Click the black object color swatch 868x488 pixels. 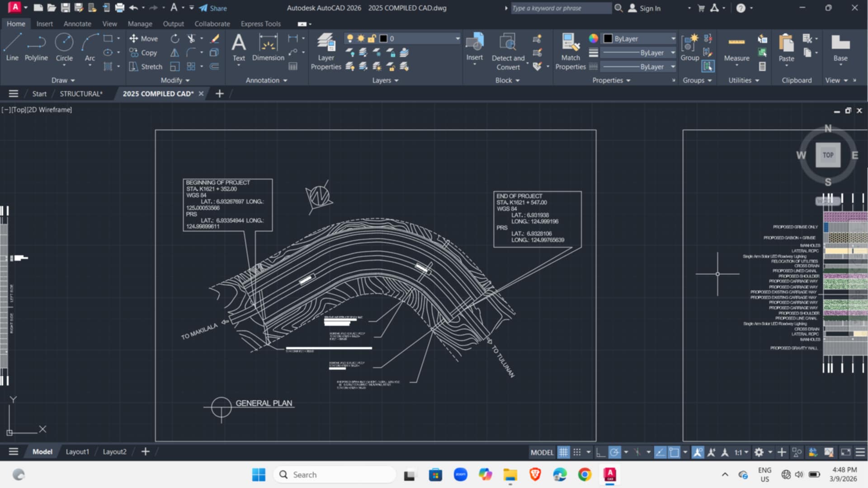pos(608,38)
